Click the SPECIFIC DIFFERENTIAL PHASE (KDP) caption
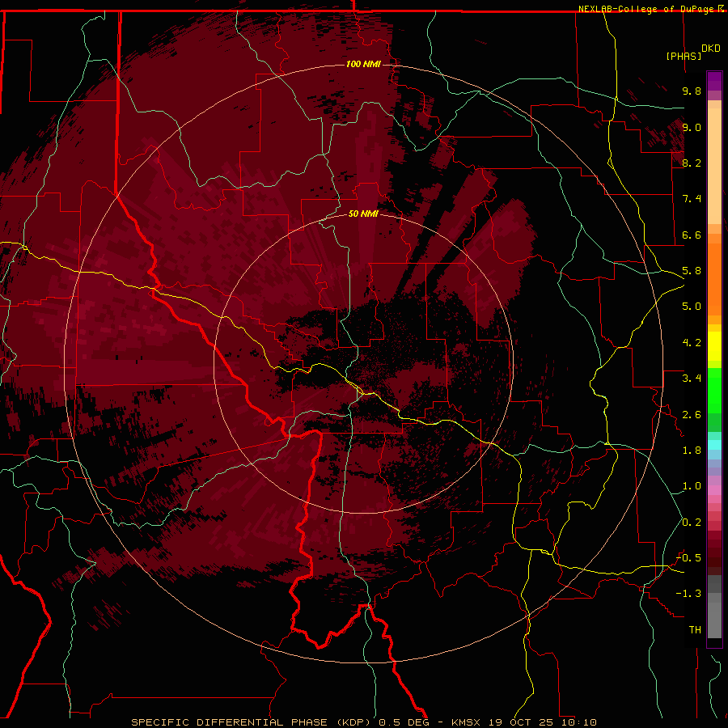The image size is (728, 728). coord(253,722)
